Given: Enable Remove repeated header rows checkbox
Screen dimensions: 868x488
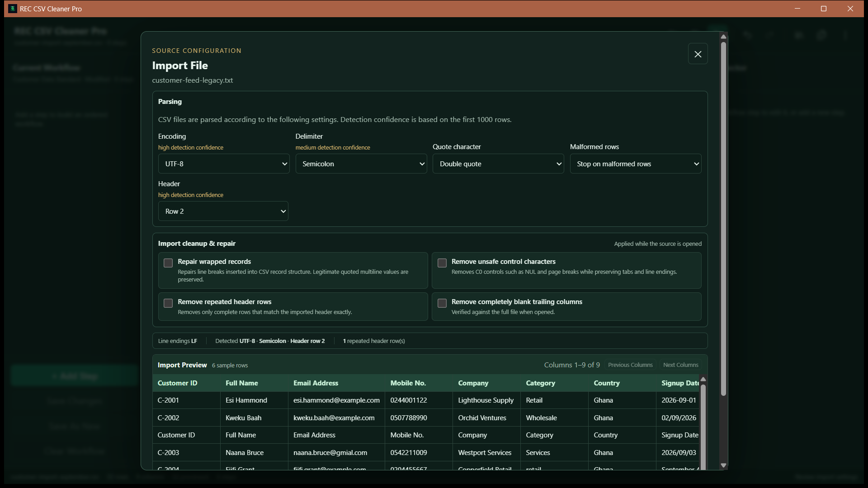Looking at the screenshot, I should pyautogui.click(x=168, y=303).
